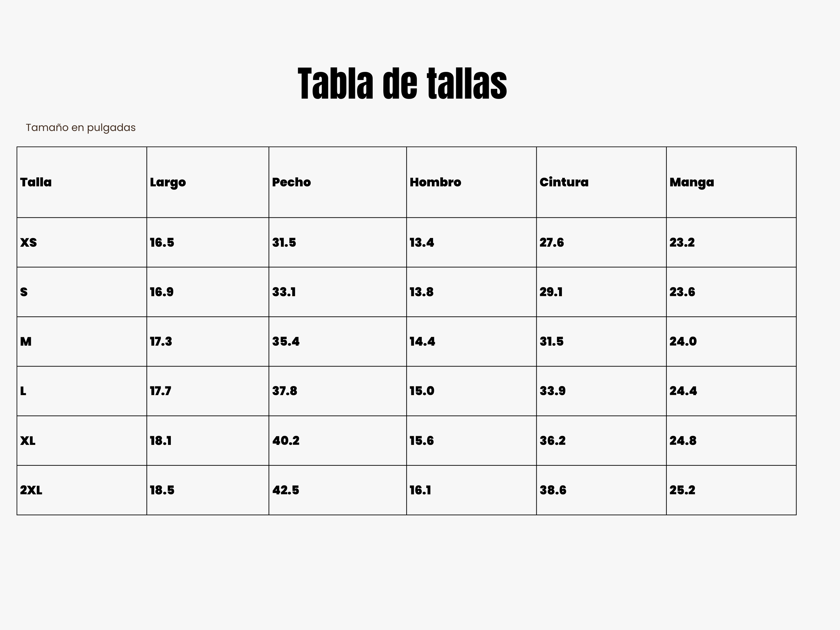This screenshot has width=840, height=630.
Task: Select the Manga column header
Action: [x=692, y=182]
